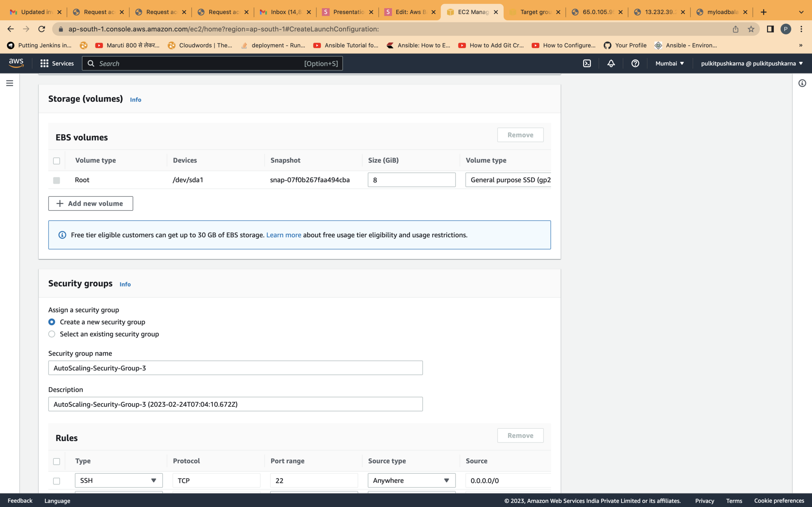Reload the page with refresh icon

42,29
